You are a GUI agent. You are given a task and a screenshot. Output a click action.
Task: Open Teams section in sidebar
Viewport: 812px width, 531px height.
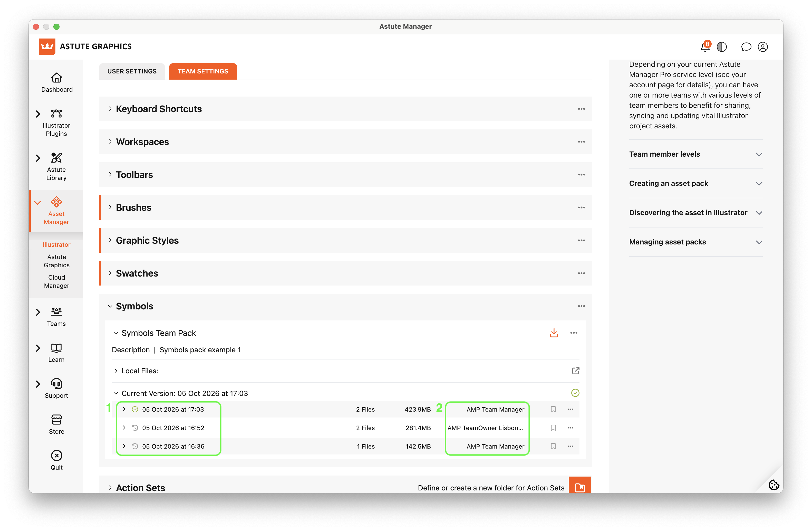click(56, 317)
